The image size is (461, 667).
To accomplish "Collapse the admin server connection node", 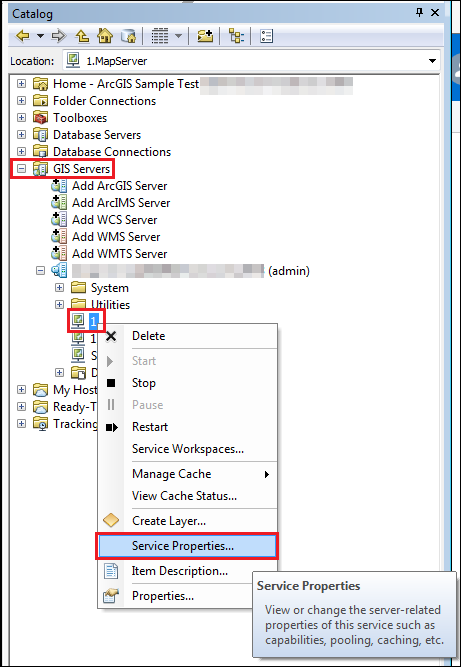I will point(40,271).
